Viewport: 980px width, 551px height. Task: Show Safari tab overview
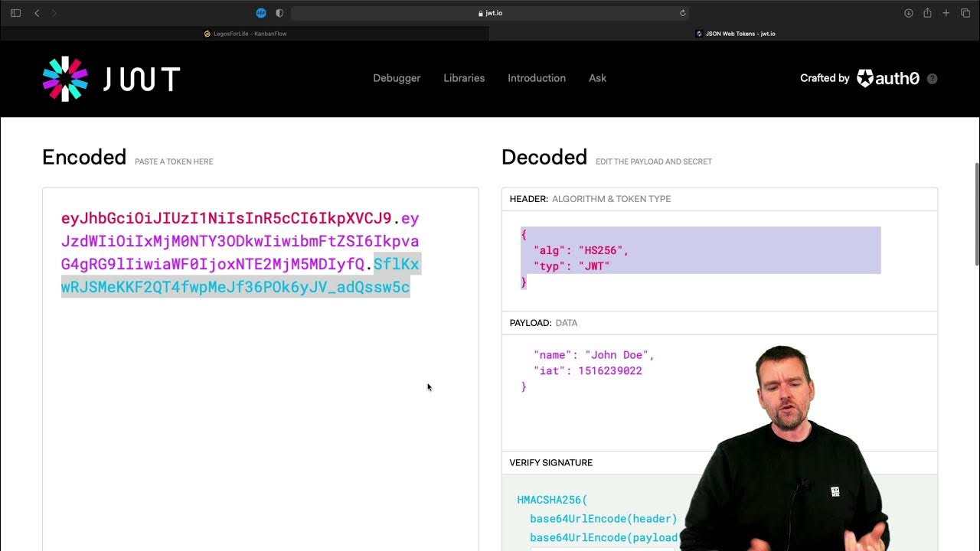tap(964, 13)
